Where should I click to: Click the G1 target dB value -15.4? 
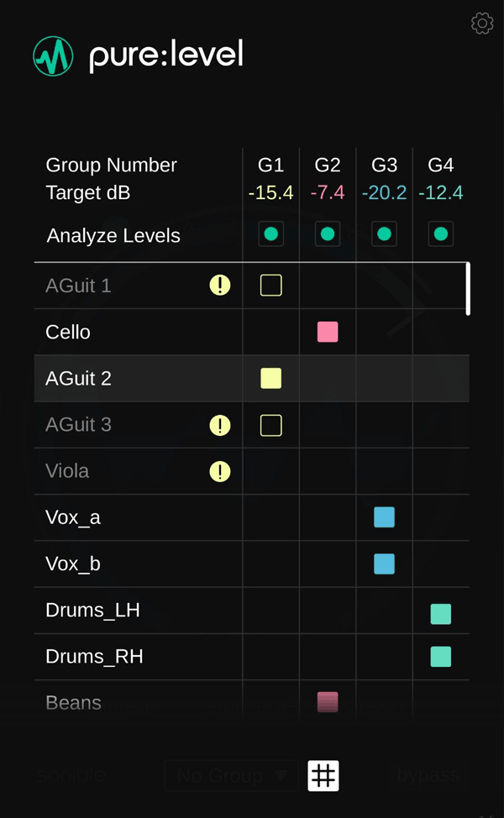click(x=270, y=192)
